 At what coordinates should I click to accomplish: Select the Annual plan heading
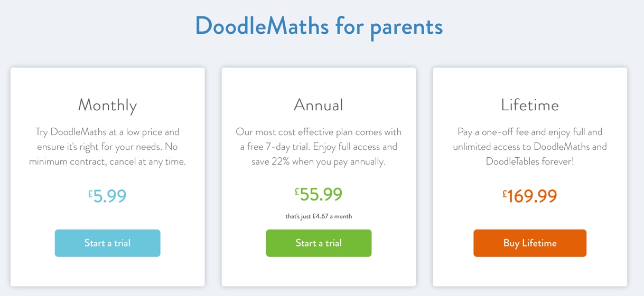pyautogui.click(x=319, y=104)
